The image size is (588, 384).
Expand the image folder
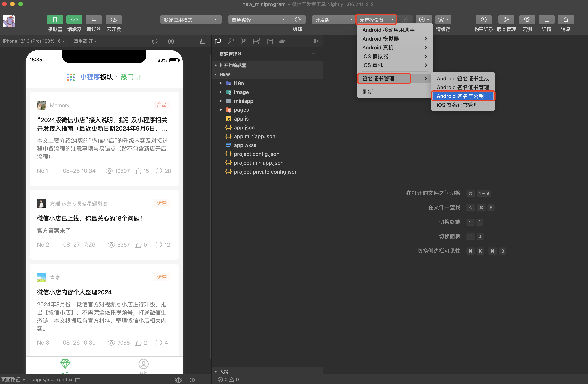tap(267, 92)
